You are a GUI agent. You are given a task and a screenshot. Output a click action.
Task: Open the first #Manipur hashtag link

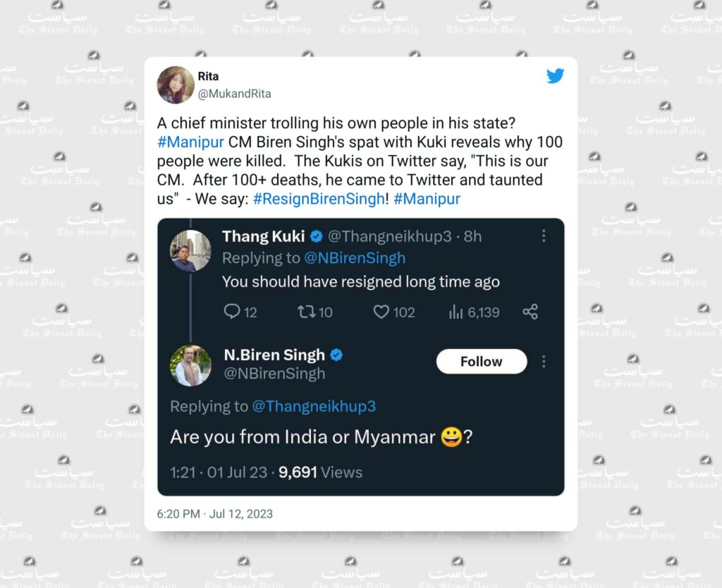click(x=190, y=142)
